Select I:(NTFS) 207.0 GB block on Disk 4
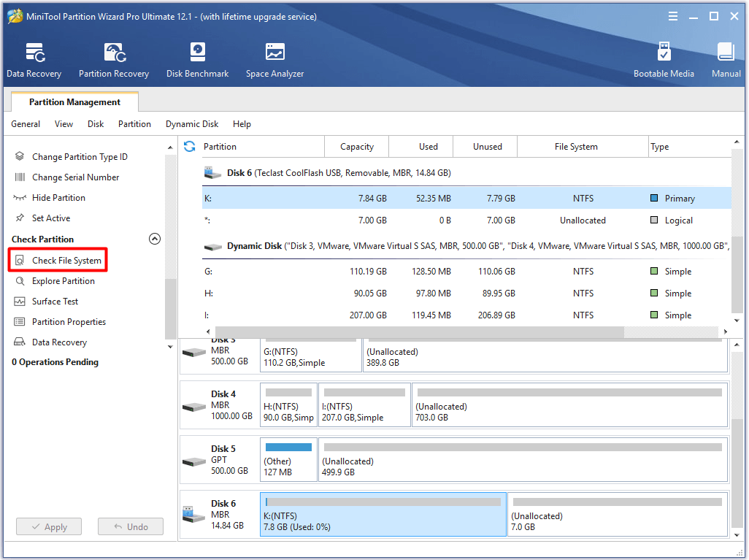Image resolution: width=749 pixels, height=560 pixels. [x=364, y=404]
